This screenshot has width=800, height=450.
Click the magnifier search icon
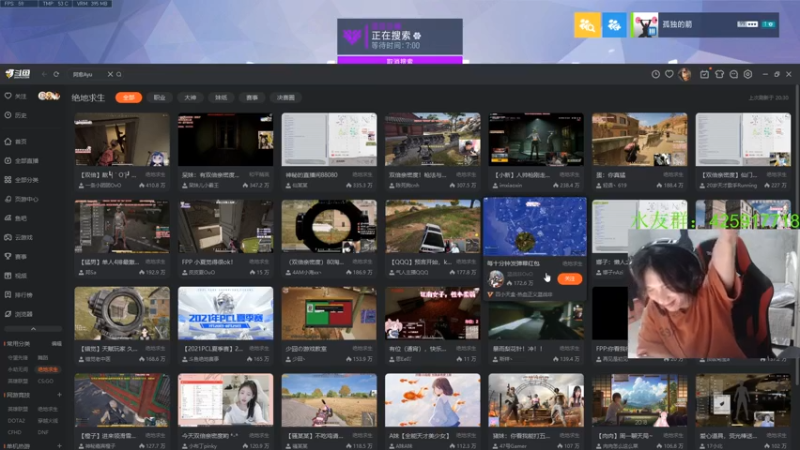click(119, 74)
